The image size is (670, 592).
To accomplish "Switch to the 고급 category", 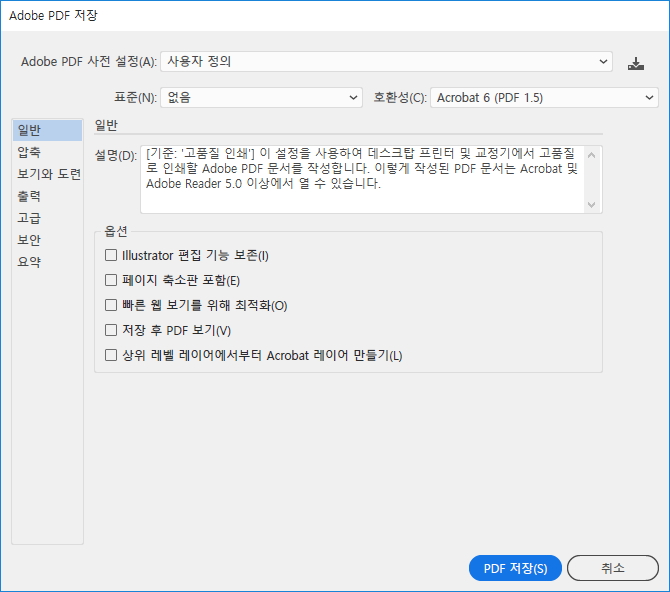I will [x=47, y=218].
